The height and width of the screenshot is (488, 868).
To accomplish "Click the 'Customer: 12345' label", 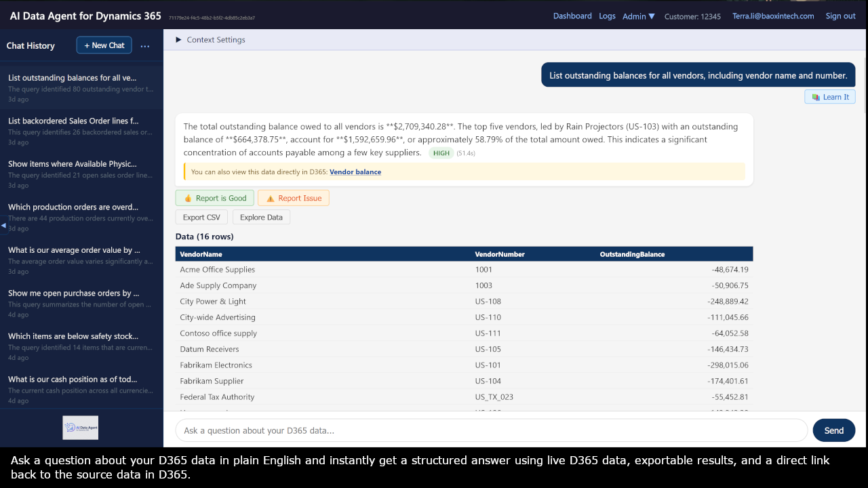I will click(x=692, y=16).
